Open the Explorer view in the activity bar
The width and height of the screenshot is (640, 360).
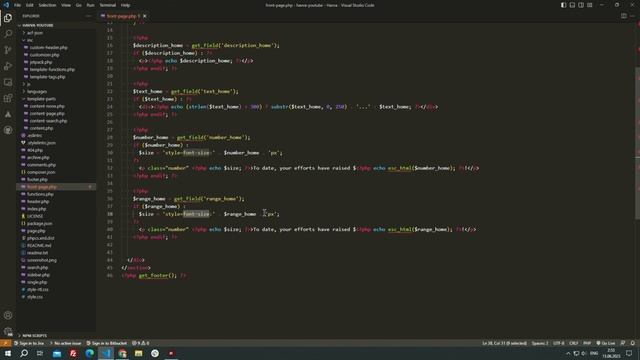pos(8,18)
